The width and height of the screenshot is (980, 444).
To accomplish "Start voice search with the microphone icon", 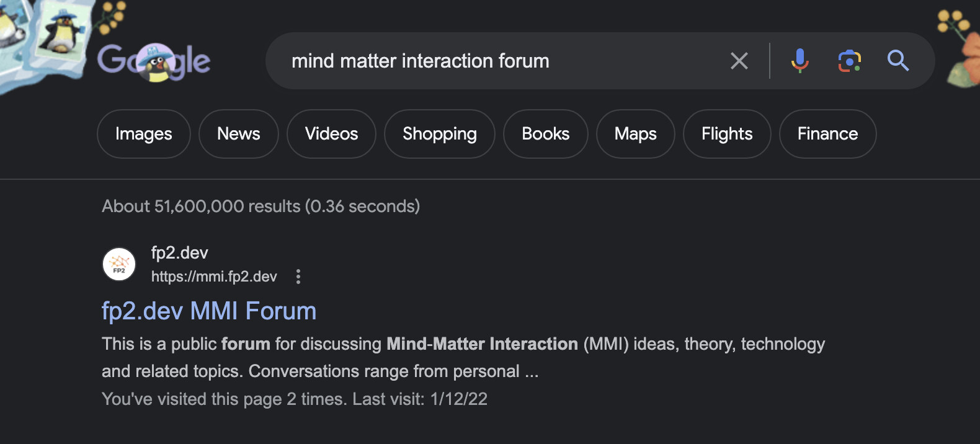I will pyautogui.click(x=800, y=61).
